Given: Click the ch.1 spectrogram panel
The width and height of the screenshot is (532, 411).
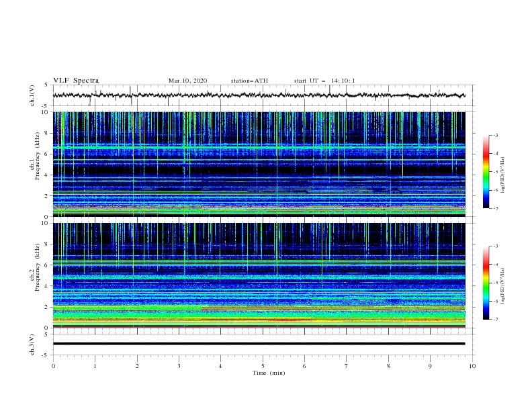Looking at the screenshot, I should pos(259,164).
